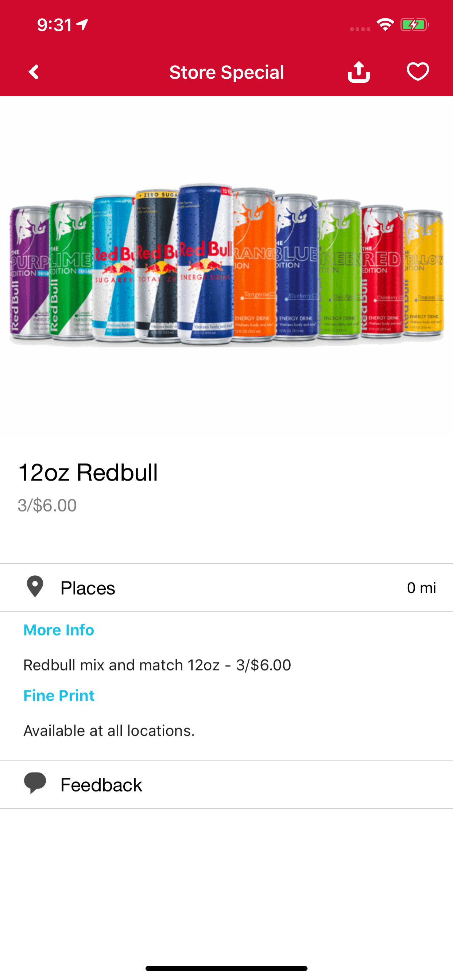Tap the Store Special header title

click(x=226, y=72)
